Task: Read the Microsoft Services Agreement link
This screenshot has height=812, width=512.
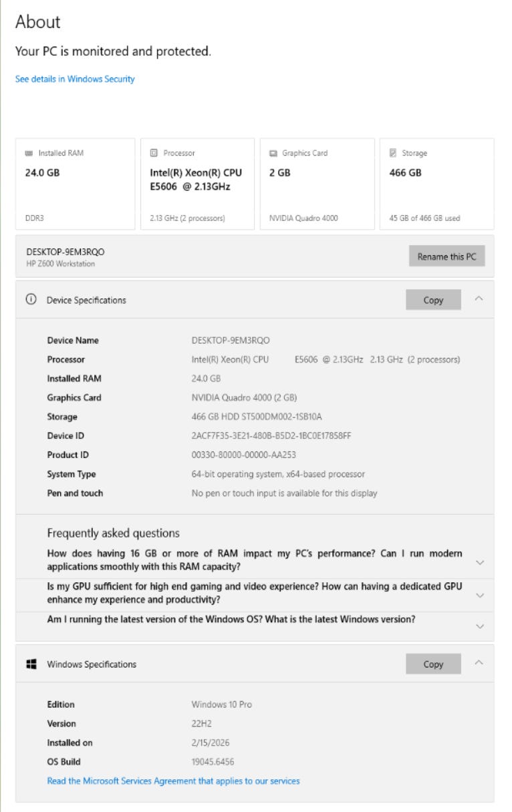Action: [x=173, y=781]
